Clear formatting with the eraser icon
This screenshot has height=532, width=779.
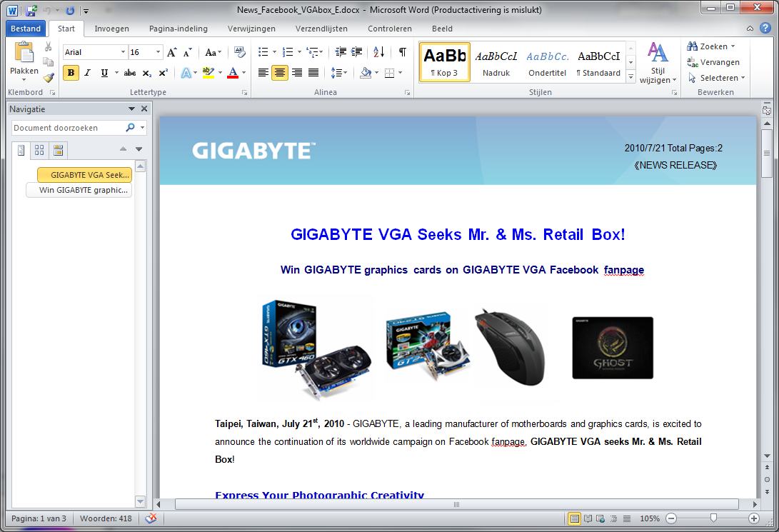pyautogui.click(x=239, y=52)
